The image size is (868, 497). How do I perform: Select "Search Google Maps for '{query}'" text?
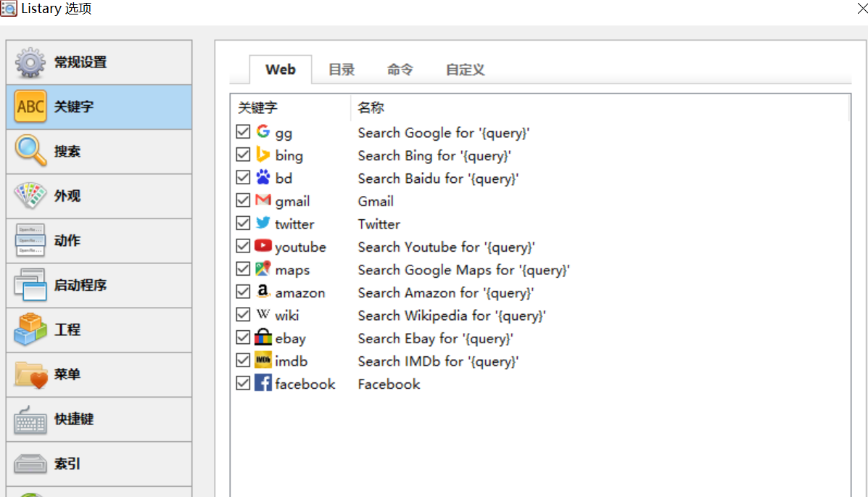tap(464, 270)
